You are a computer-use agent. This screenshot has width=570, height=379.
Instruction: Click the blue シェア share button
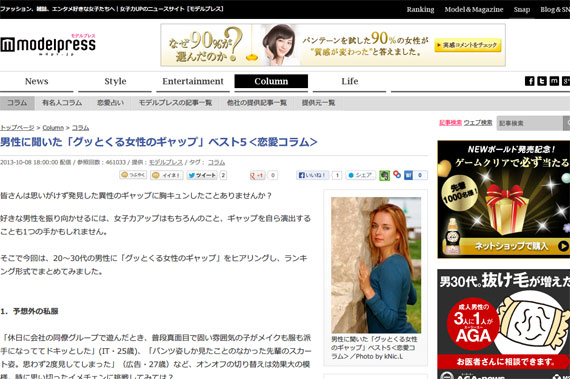pyautogui.click(x=360, y=175)
